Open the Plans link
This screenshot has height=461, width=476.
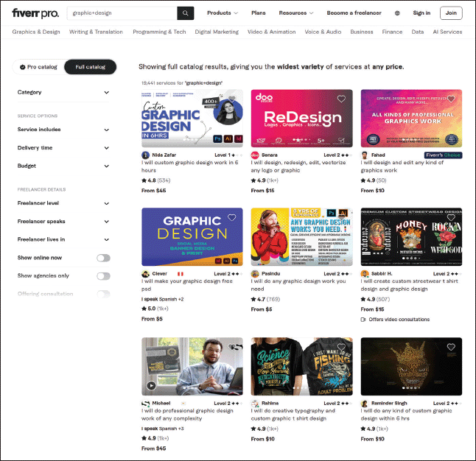click(x=259, y=13)
